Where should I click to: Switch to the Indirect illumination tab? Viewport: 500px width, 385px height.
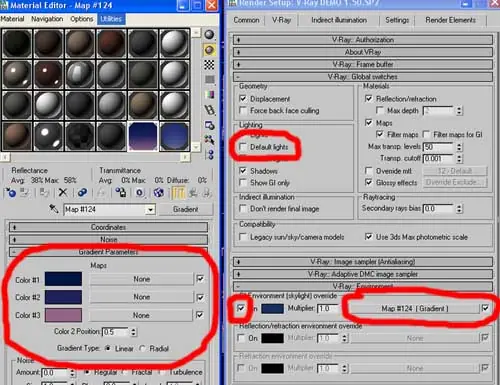coord(339,20)
